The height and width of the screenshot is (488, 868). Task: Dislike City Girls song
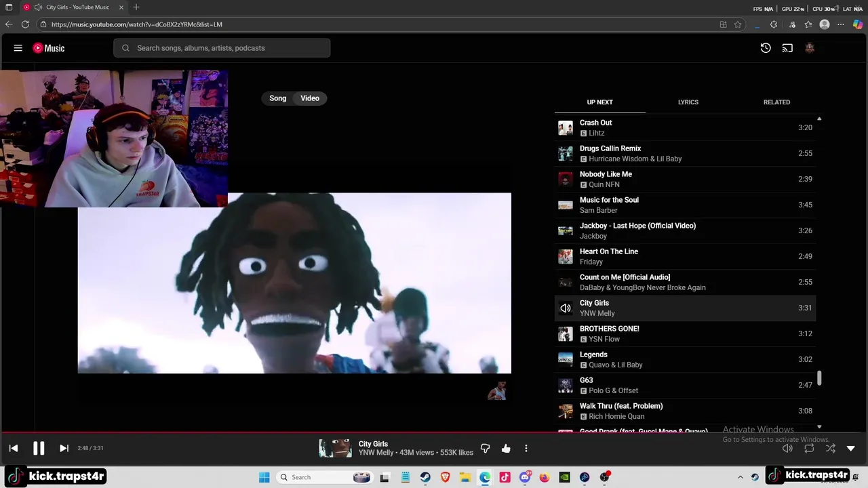(485, 448)
